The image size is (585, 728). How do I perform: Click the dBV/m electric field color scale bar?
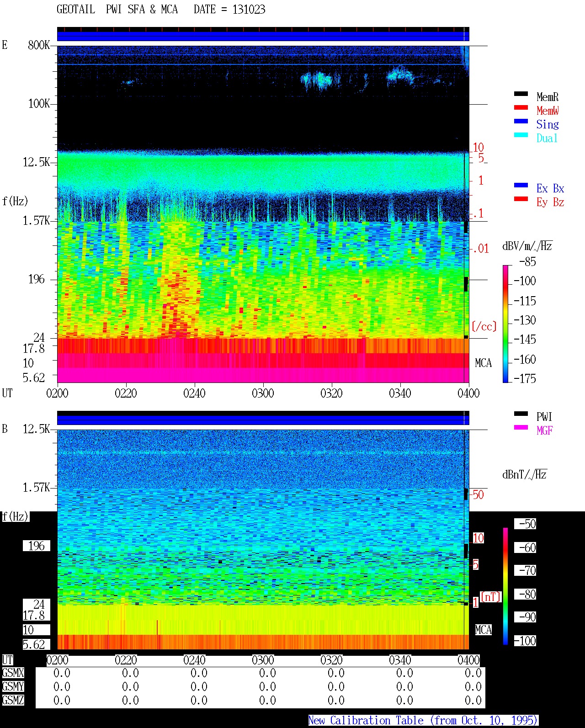pyautogui.click(x=505, y=324)
